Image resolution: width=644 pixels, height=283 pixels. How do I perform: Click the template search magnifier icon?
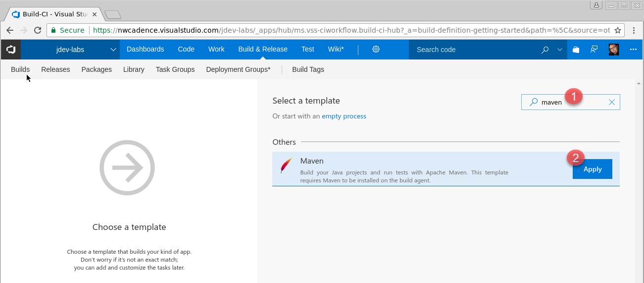(x=533, y=102)
